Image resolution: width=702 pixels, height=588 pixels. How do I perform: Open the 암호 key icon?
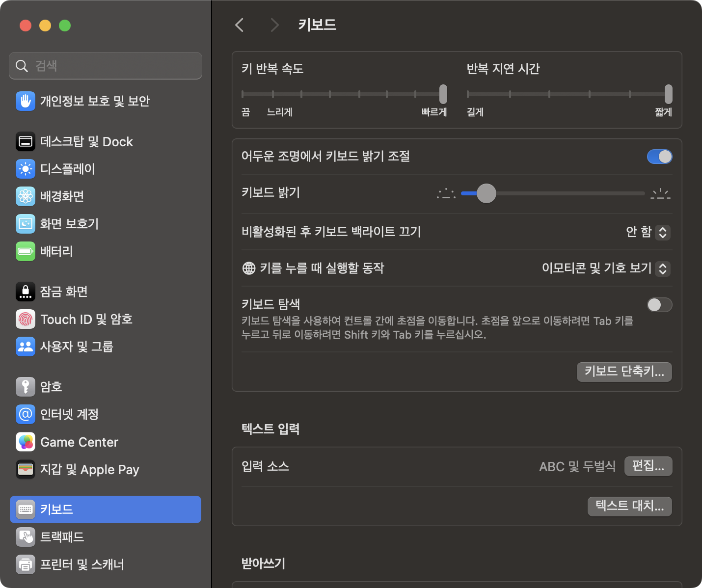click(x=26, y=387)
